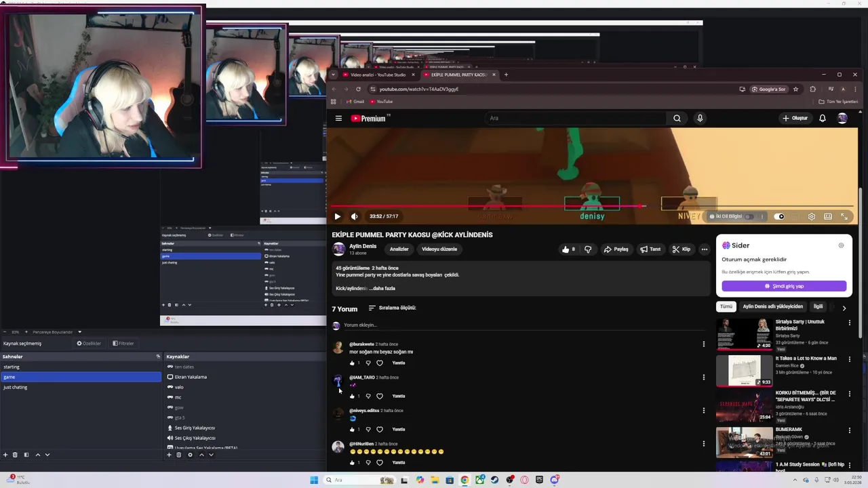Open OBS Filtreler for the source
Viewport: 868px width, 488px height.
123,344
